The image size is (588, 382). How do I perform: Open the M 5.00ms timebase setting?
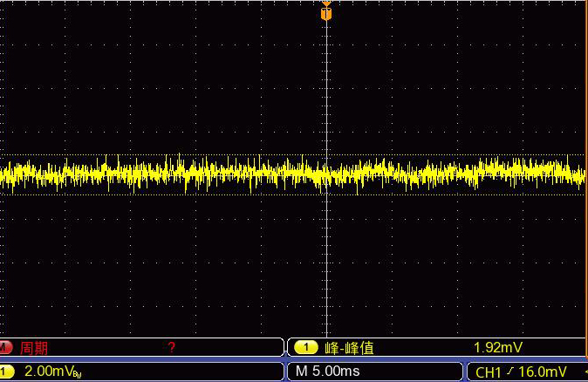(x=328, y=372)
